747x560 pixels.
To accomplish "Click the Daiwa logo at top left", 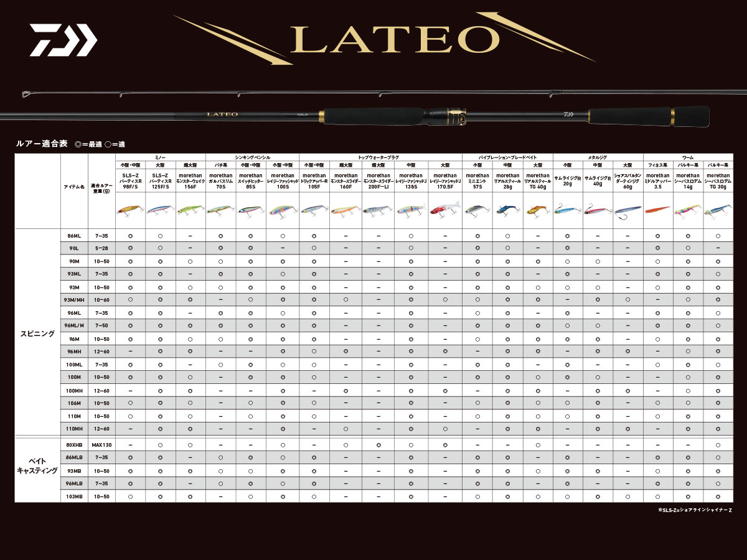I will tap(62, 40).
